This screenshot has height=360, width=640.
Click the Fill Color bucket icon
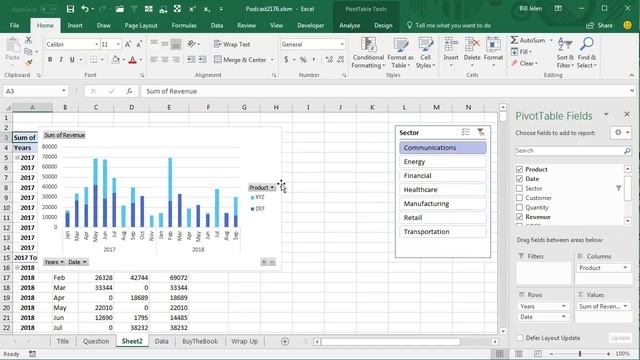(x=116, y=60)
